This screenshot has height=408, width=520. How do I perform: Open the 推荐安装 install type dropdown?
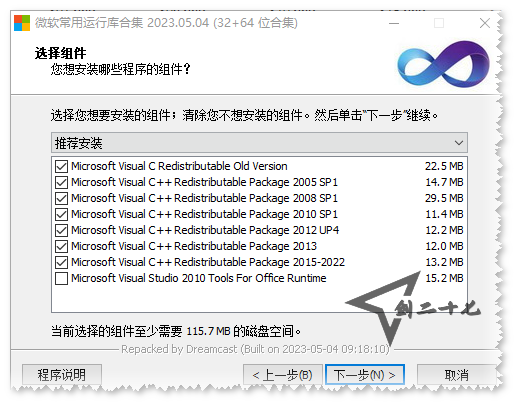[259, 143]
